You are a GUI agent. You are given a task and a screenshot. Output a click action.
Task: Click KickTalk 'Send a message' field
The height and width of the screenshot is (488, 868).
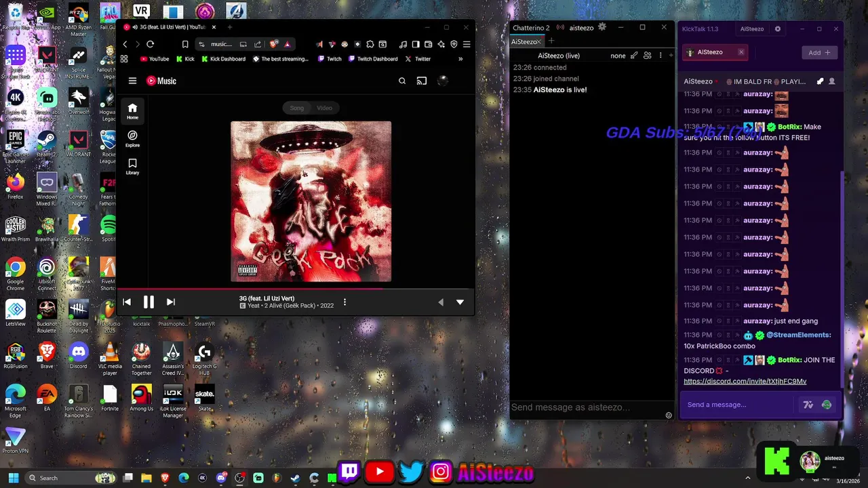738,405
